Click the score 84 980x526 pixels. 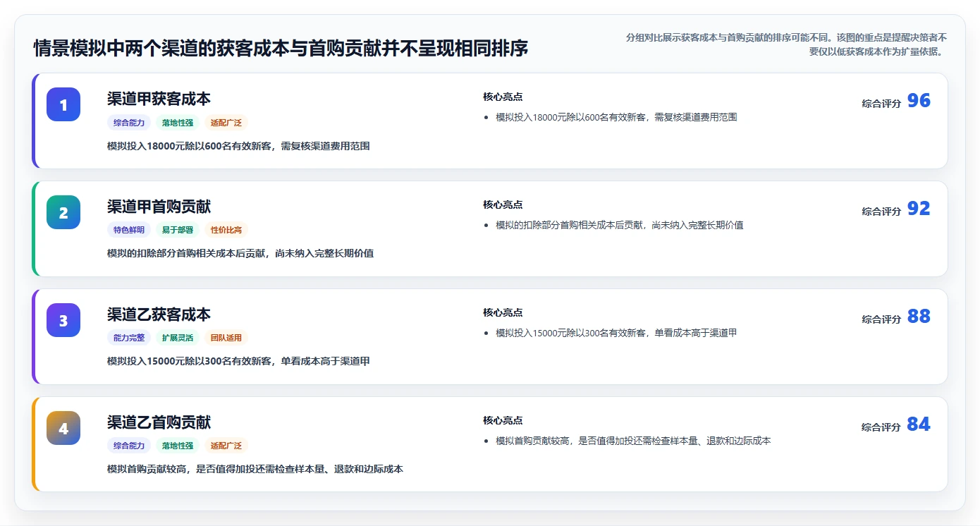click(x=919, y=424)
